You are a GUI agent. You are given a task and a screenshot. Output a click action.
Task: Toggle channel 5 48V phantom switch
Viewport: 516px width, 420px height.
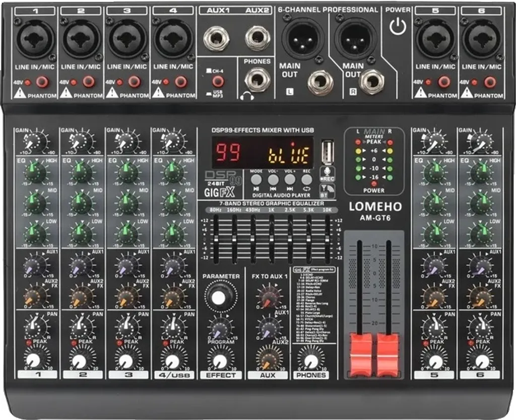pyautogui.click(x=443, y=82)
